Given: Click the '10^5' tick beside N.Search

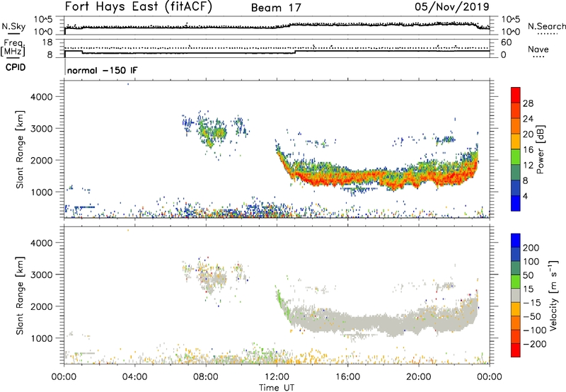Looking at the screenshot, I should [x=511, y=20].
